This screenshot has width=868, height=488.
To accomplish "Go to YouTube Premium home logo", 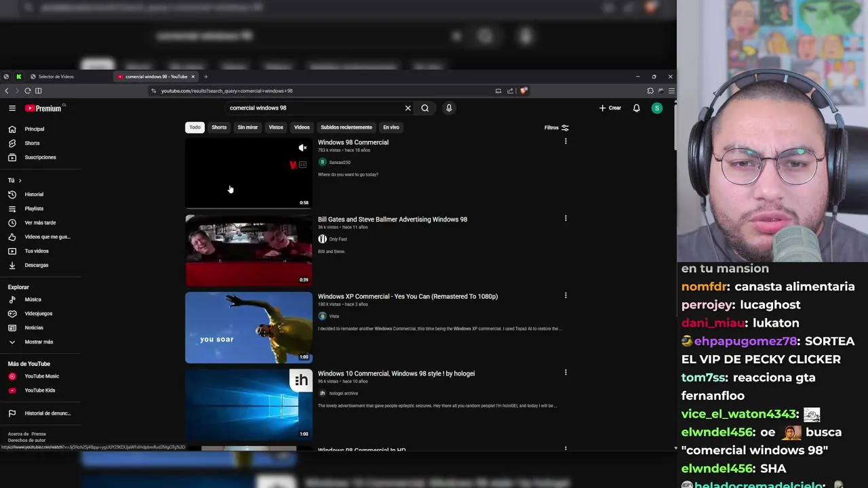I will coord(43,108).
